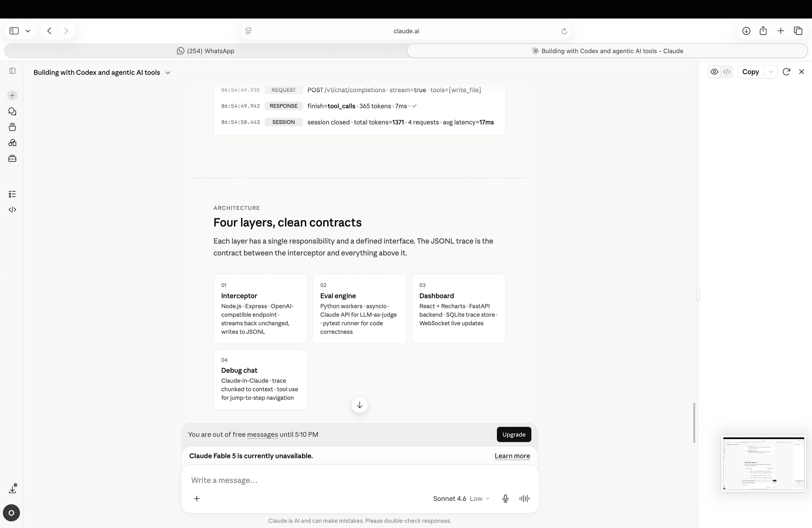Refresh the artifact preview

pos(786,72)
